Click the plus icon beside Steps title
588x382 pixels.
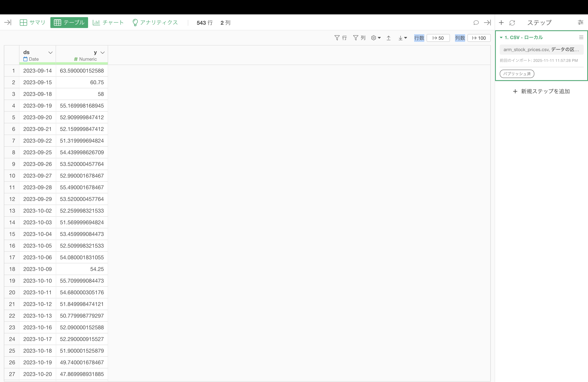tap(501, 23)
